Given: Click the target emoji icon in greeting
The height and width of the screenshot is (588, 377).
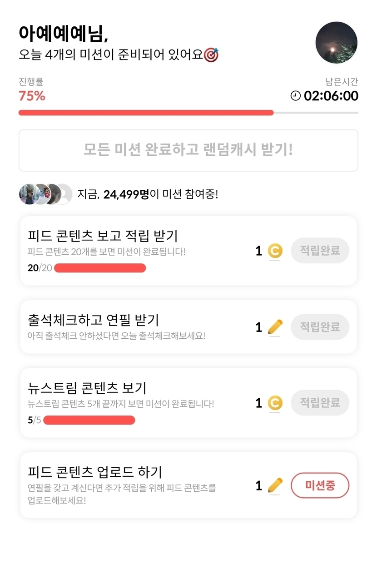Looking at the screenshot, I should tap(211, 55).
